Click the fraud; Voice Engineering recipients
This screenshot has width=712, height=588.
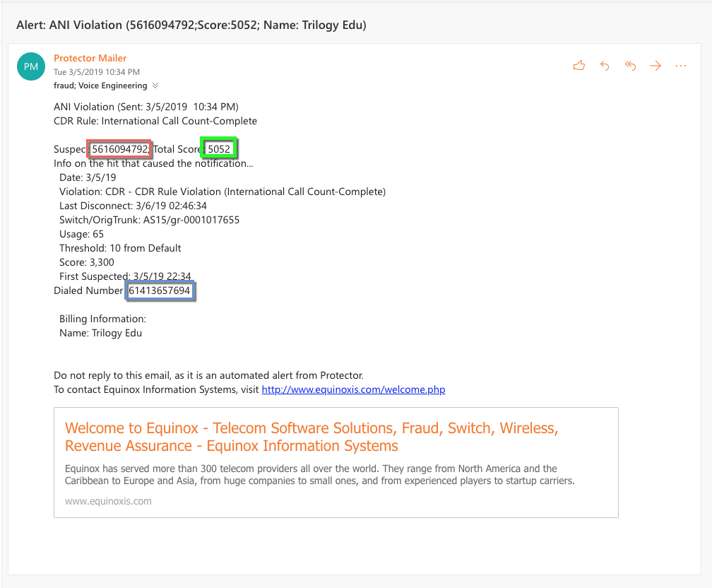[x=100, y=86]
